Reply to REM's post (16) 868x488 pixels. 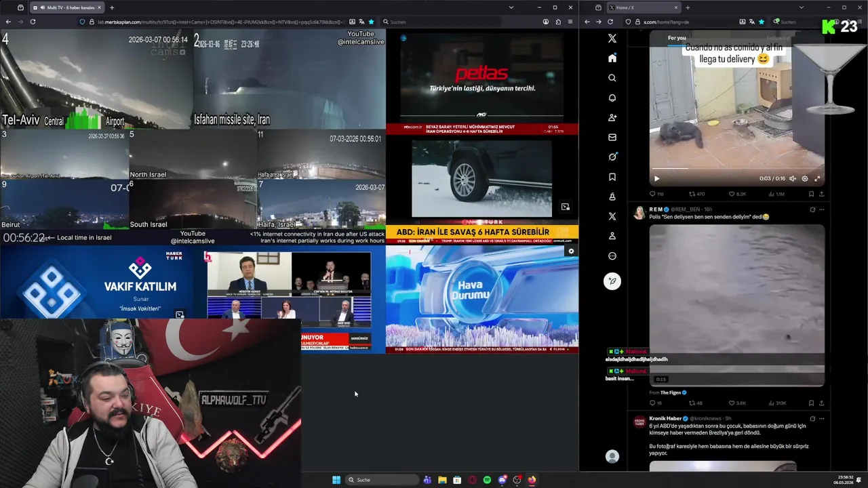point(655,403)
